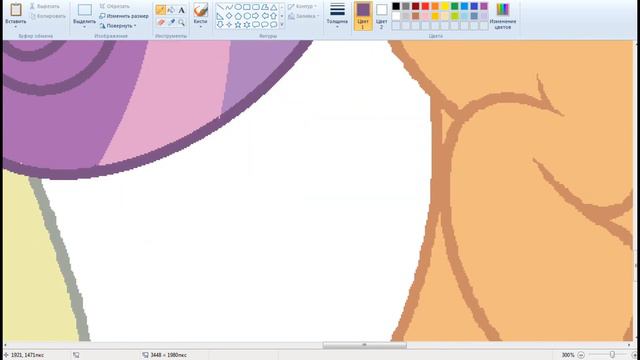
Task: Expand the full shapes gallery arrow
Action: (282, 25)
